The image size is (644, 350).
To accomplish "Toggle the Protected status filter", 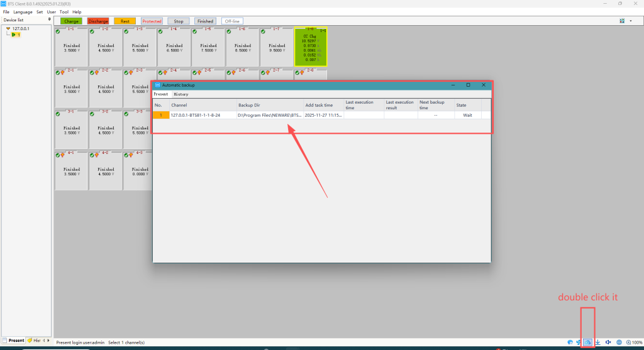I will point(152,21).
